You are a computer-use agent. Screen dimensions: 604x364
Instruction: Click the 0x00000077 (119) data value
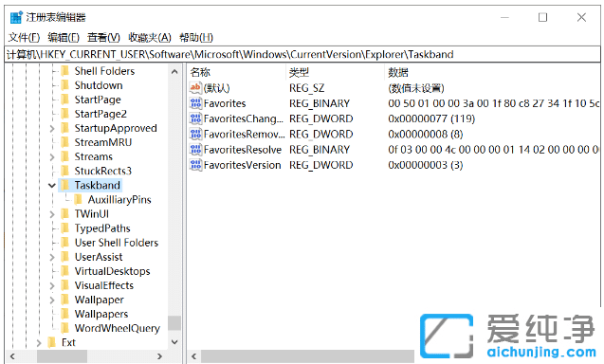[x=431, y=118]
